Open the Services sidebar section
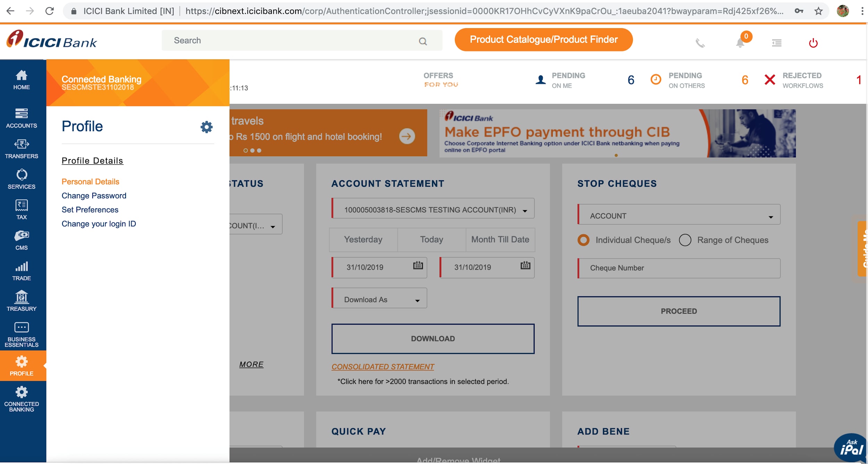The height and width of the screenshot is (464, 868). [22, 179]
